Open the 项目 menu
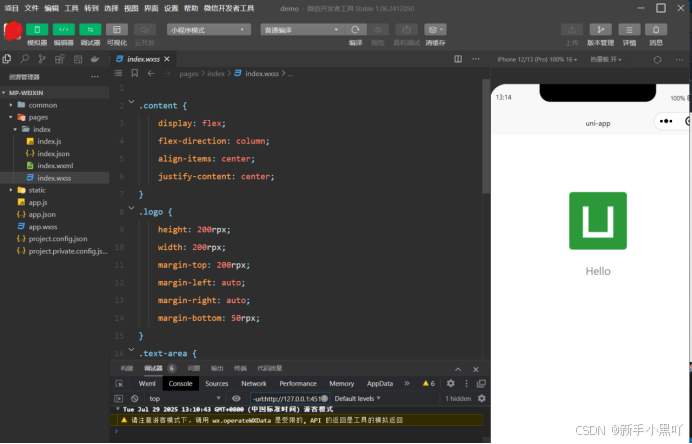The height and width of the screenshot is (444, 692). click(11, 8)
